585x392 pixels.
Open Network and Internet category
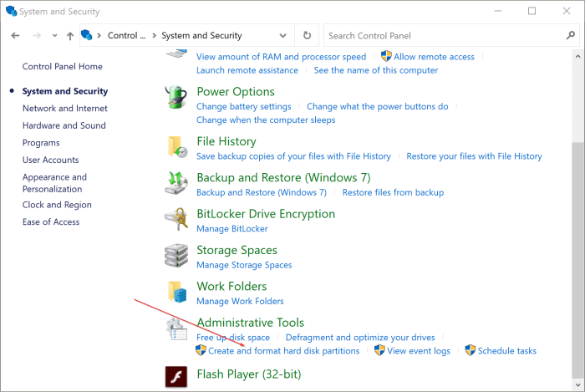tap(65, 108)
